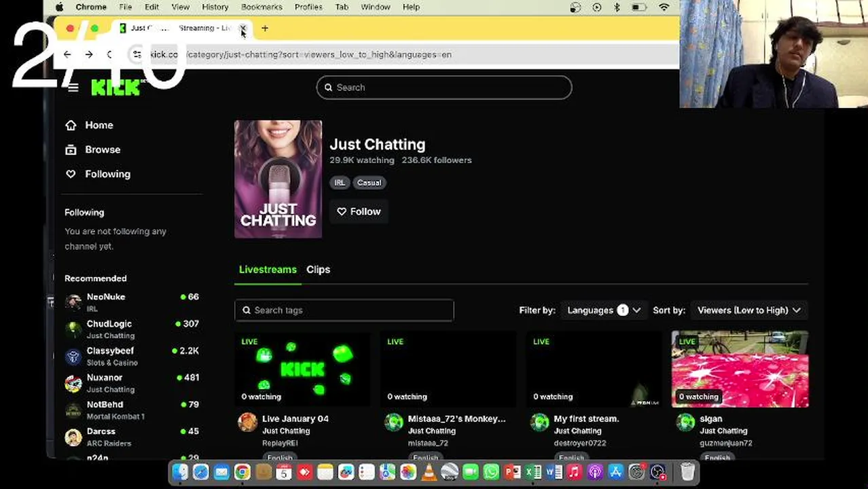Viewport: 868px width, 489px height.
Task: Click Wi-Fi icon in menu bar
Action: point(664,7)
